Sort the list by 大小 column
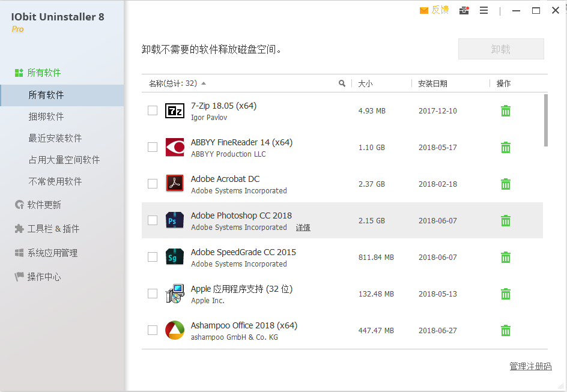Image resolution: width=567 pixels, height=392 pixels. click(365, 84)
